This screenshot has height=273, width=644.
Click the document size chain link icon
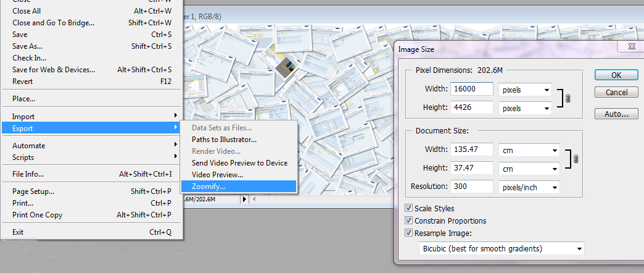coord(576,159)
